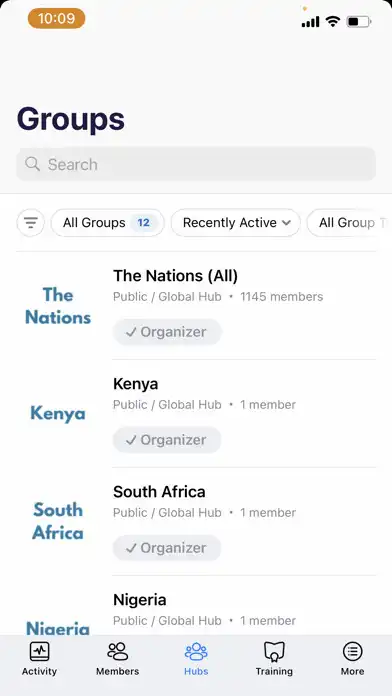The image size is (392, 696).
Task: Toggle Organizer status for The Nations (All)
Action: [x=167, y=332]
